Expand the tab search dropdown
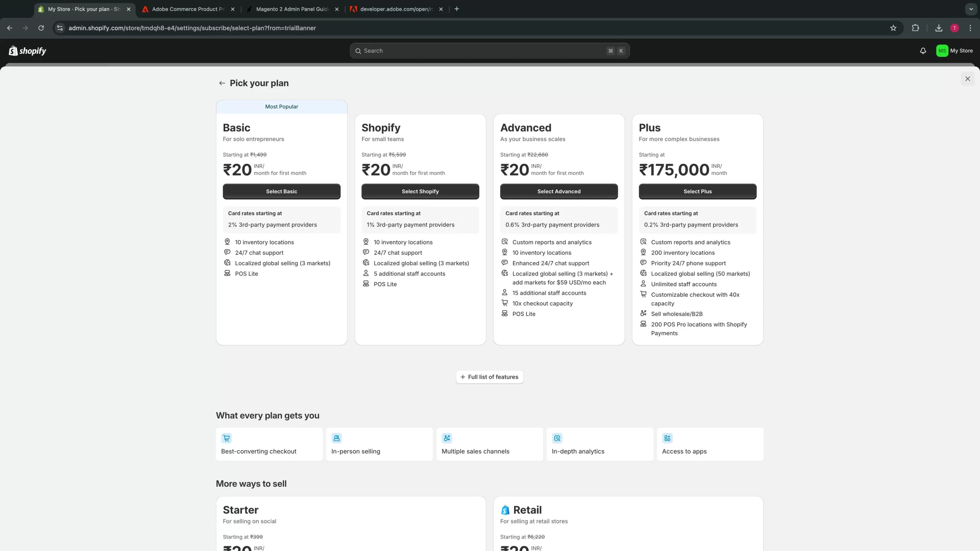The width and height of the screenshot is (980, 551). (971, 9)
